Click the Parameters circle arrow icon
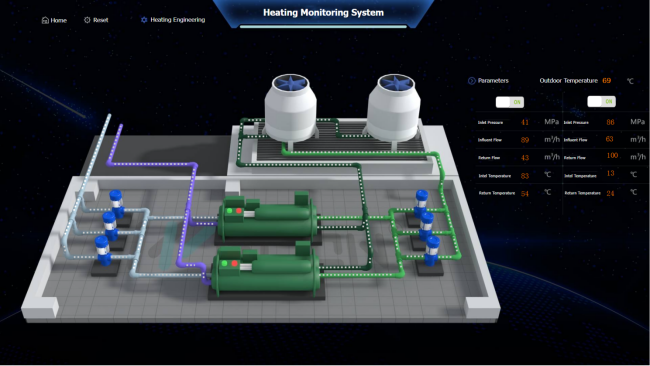The image size is (650, 366). pyautogui.click(x=471, y=81)
